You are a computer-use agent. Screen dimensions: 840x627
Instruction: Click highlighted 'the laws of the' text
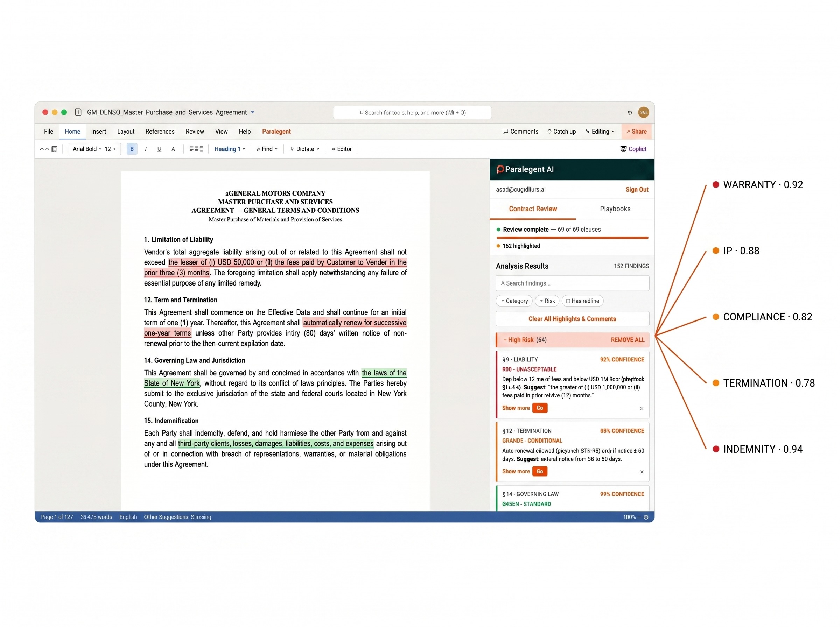tap(384, 373)
